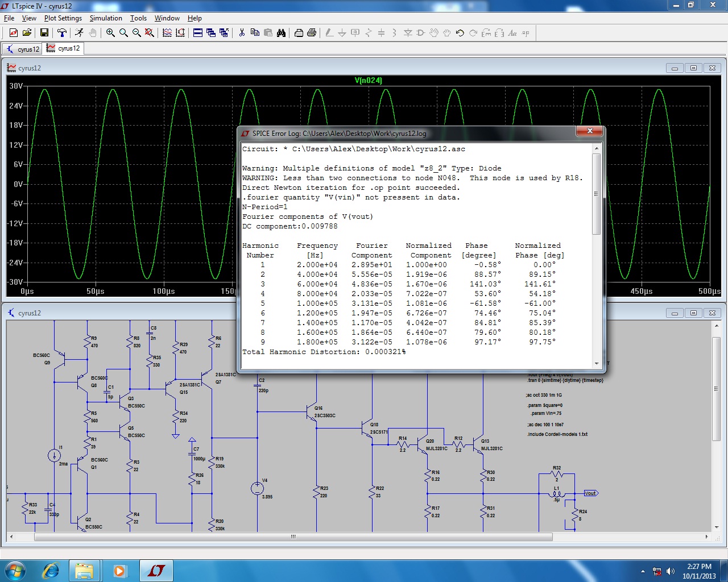This screenshot has height=582, width=728.
Task: Select the Diode tool icon
Action: pyautogui.click(x=408, y=33)
